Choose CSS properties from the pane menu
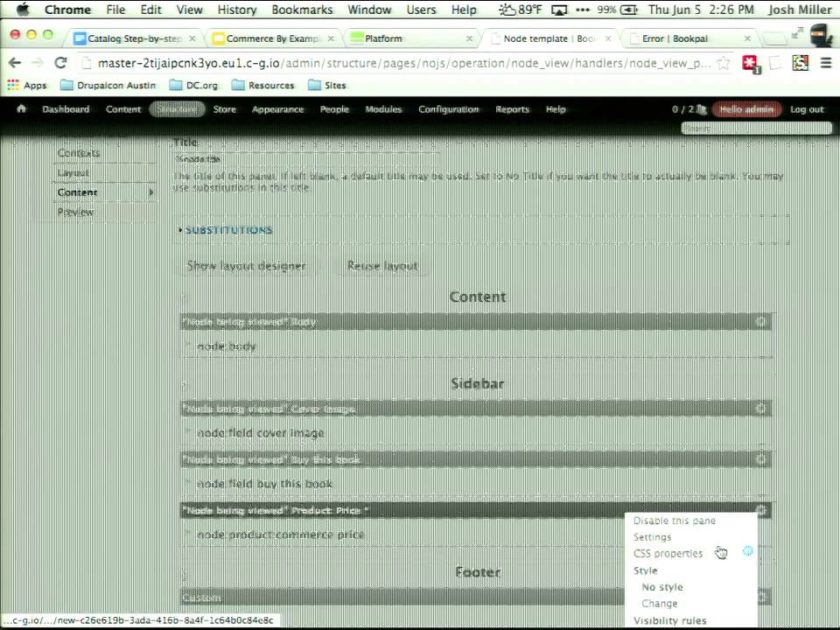 pos(668,553)
